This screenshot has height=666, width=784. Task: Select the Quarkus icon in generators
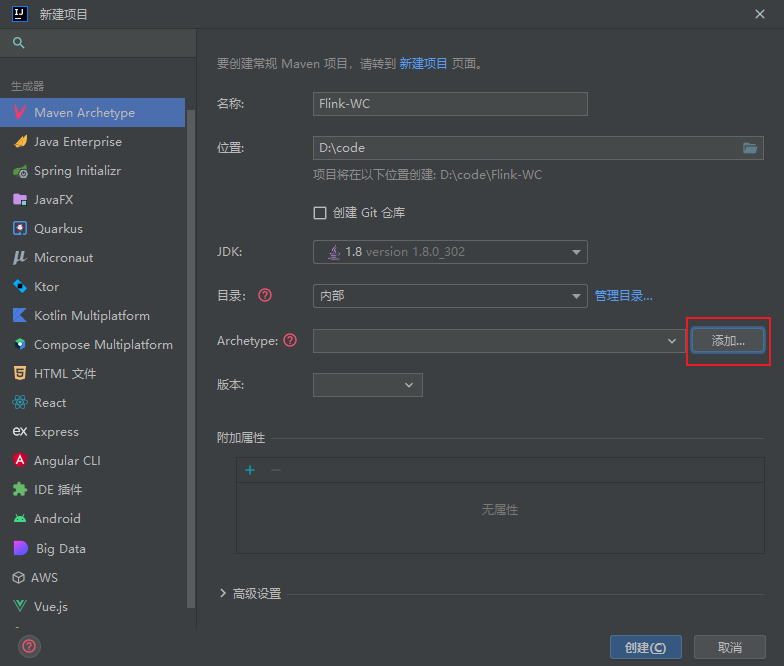[19, 229]
